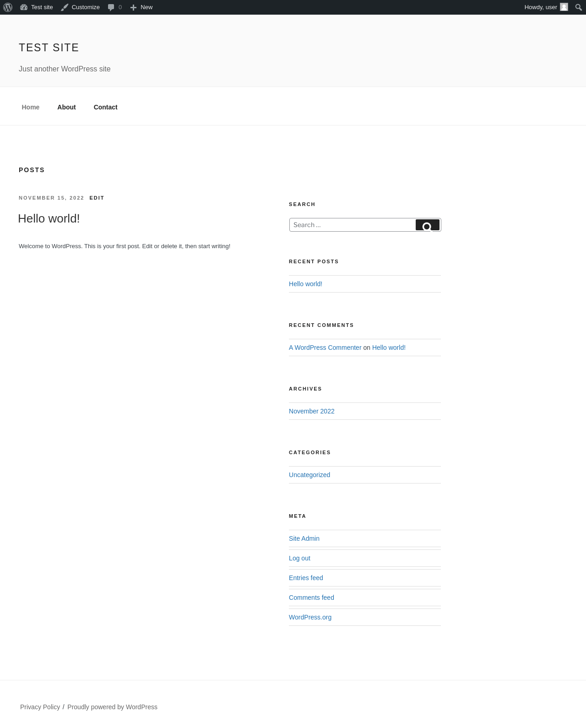Click Proudly powered by WordPress
The image size is (586, 728).
click(112, 707)
